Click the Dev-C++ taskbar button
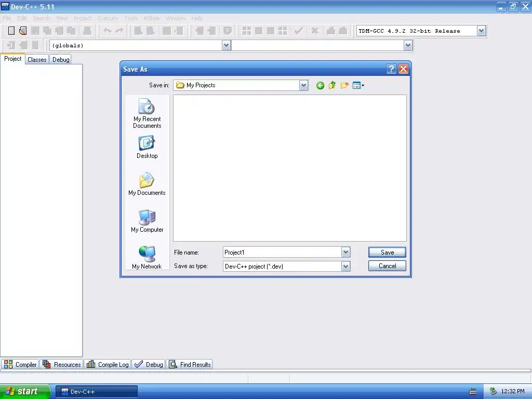The height and width of the screenshot is (399, 532). (97, 392)
